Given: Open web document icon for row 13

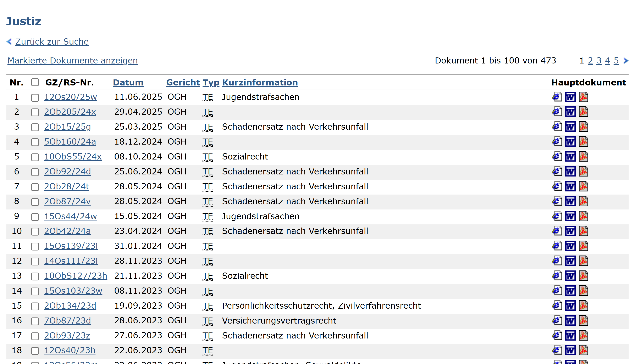Looking at the screenshot, I should (x=557, y=276).
